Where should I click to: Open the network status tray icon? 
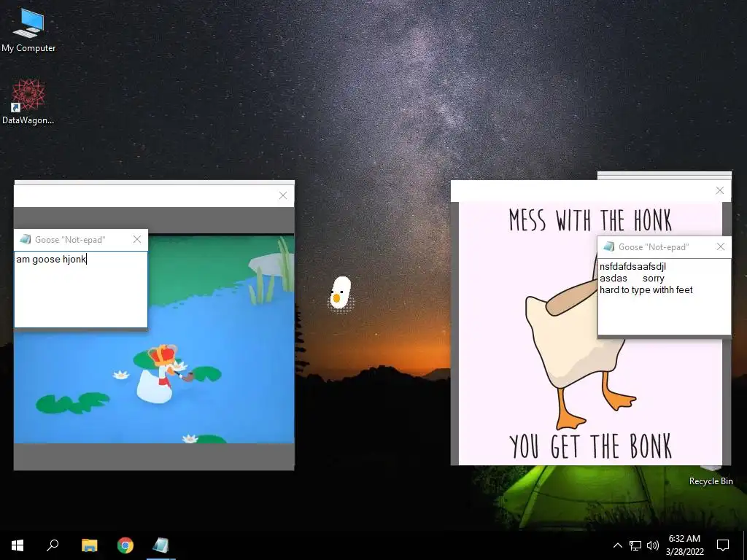pyautogui.click(x=635, y=545)
